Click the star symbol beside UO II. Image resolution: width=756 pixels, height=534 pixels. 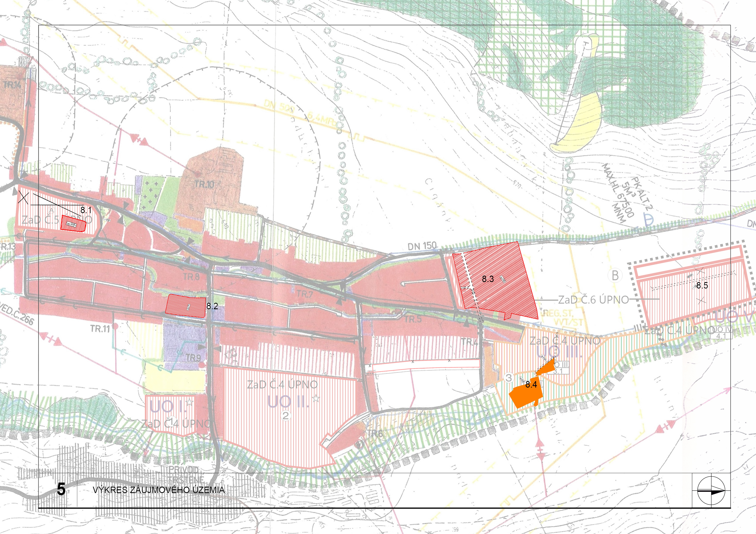click(x=316, y=399)
